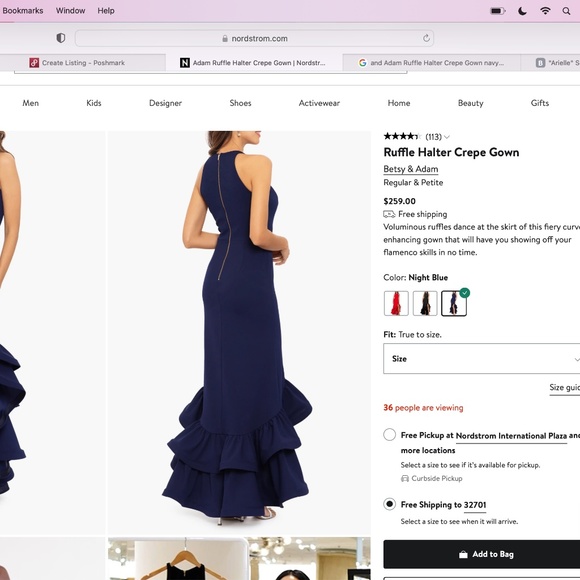Click the Ruffle Halter Crepe Gown title
580x580 pixels.
[x=451, y=152]
